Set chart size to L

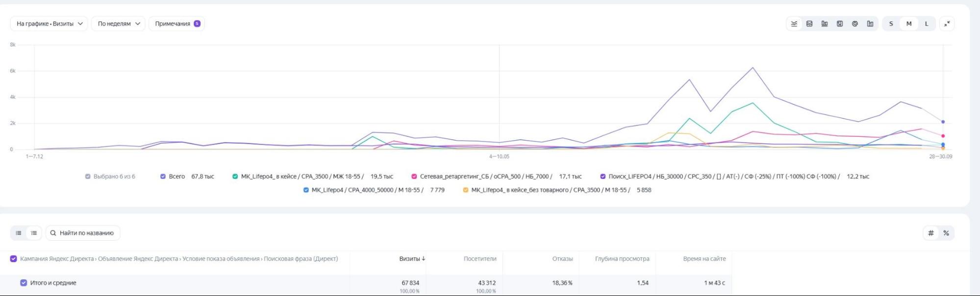click(927, 24)
